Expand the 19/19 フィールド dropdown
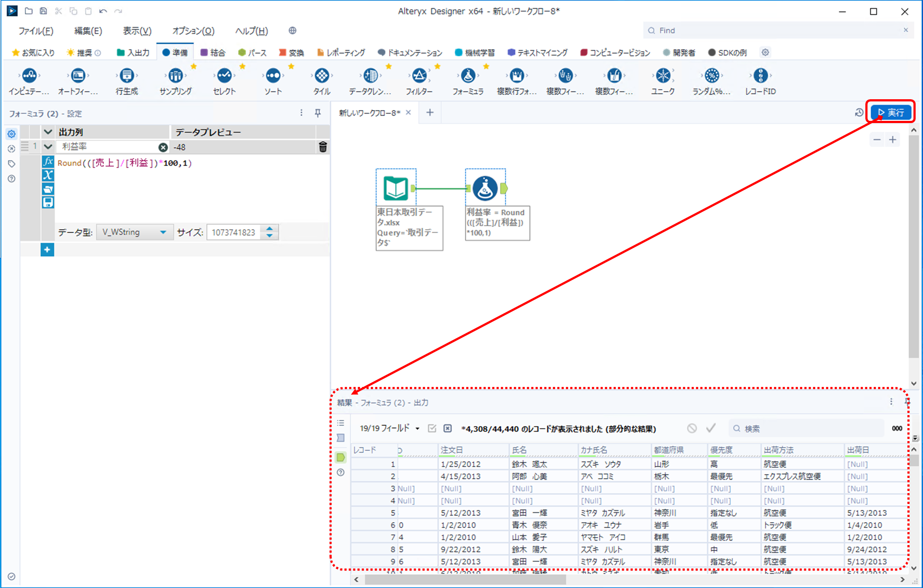The width and height of the screenshot is (923, 588). pyautogui.click(x=389, y=429)
